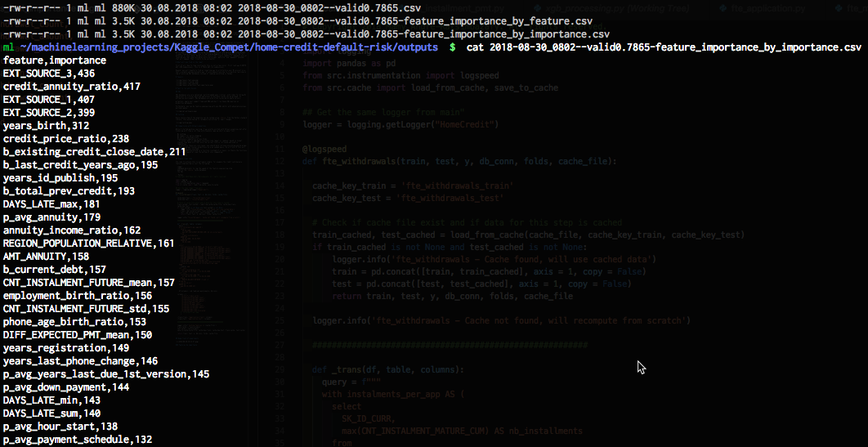Click the cache_key_train assignment line in the editor
This screenshot has width=868, height=447.
coord(413,186)
